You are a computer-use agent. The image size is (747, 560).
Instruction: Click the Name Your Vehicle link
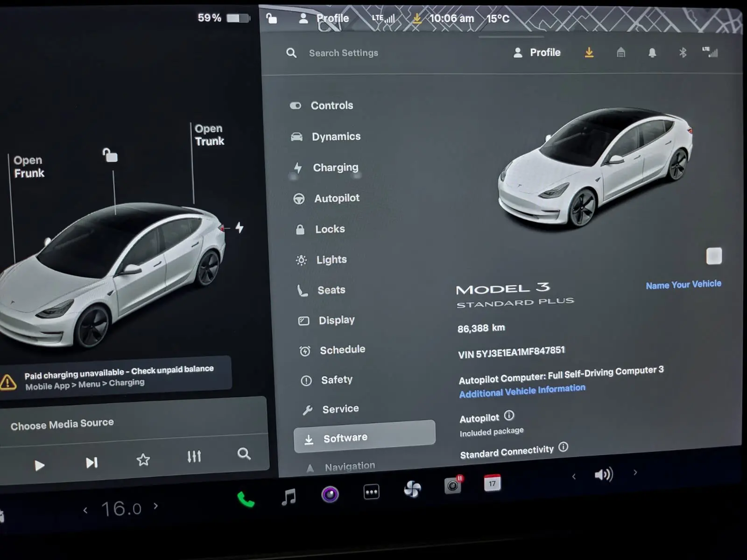pyautogui.click(x=684, y=284)
